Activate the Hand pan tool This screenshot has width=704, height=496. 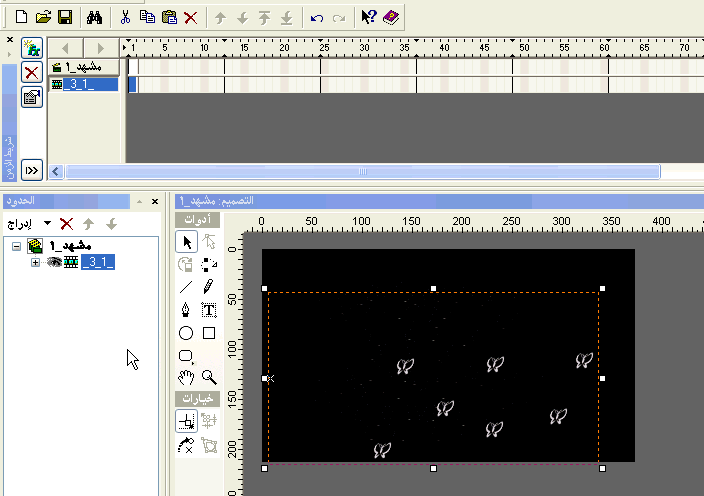point(186,377)
